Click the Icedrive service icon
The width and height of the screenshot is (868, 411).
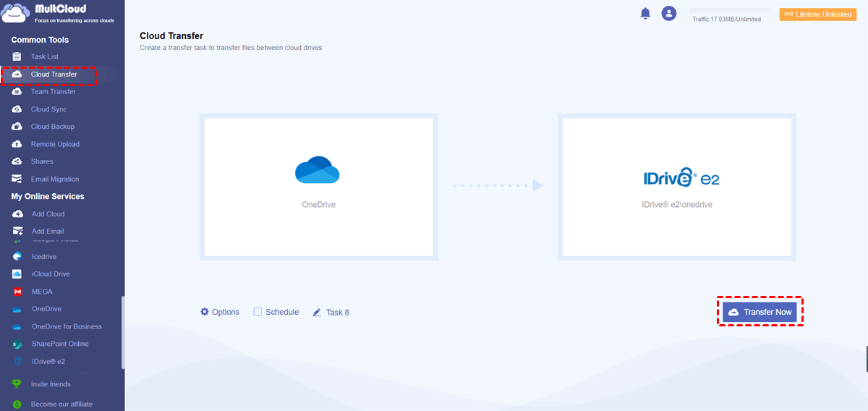click(17, 257)
